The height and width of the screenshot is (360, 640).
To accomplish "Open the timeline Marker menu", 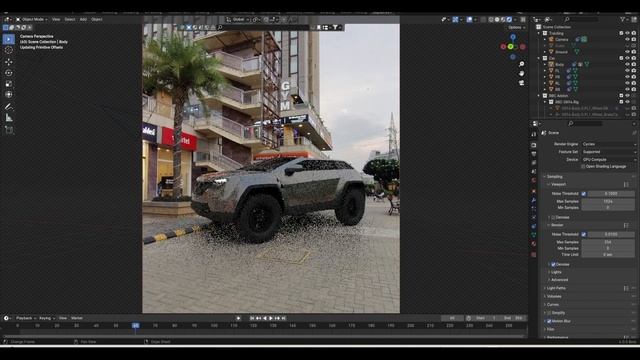I will point(77,318).
